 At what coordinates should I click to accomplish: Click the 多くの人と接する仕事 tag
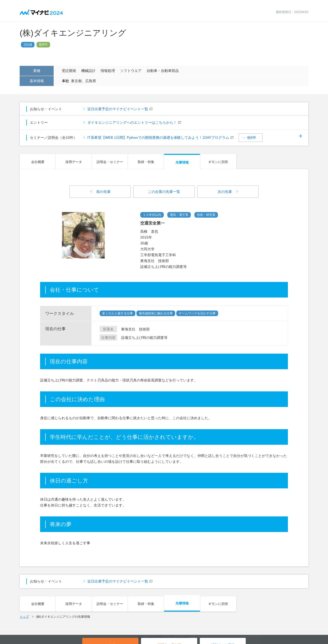pyautogui.click(x=118, y=313)
